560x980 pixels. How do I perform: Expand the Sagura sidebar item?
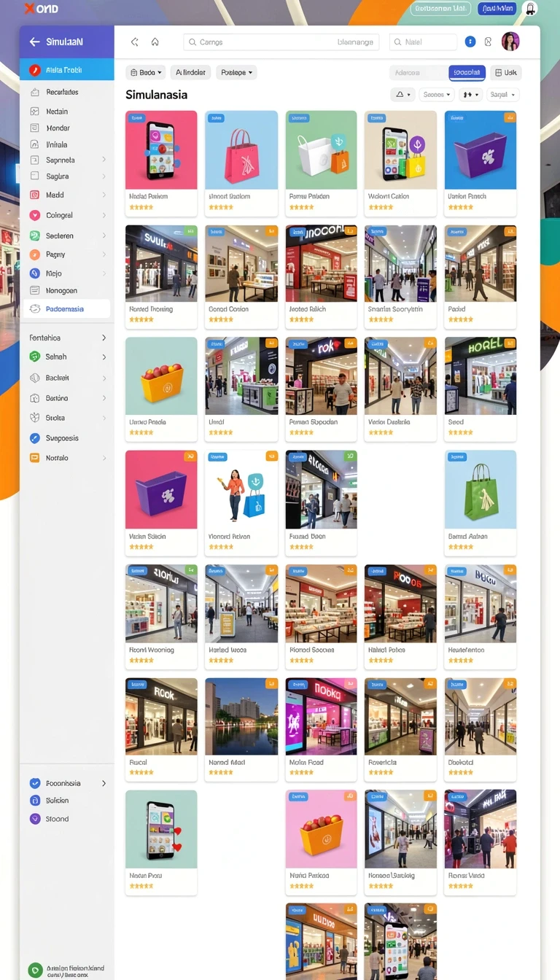[x=104, y=176]
